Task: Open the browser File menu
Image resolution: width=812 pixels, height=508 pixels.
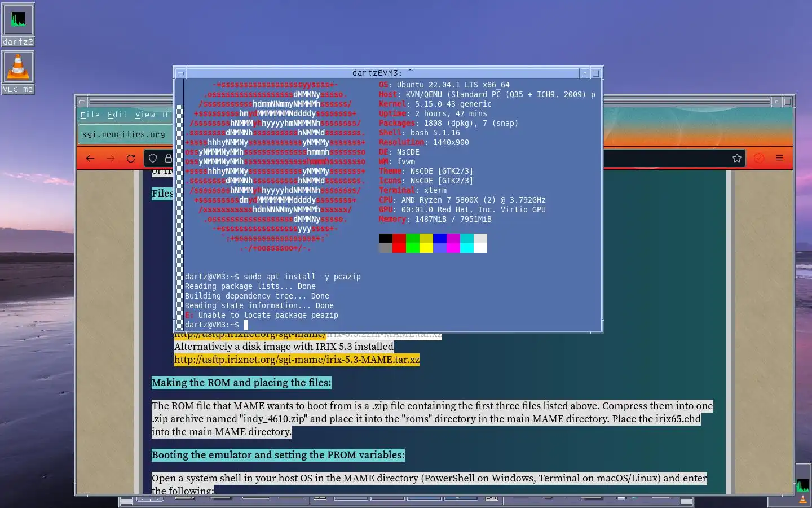Action: click(90, 115)
